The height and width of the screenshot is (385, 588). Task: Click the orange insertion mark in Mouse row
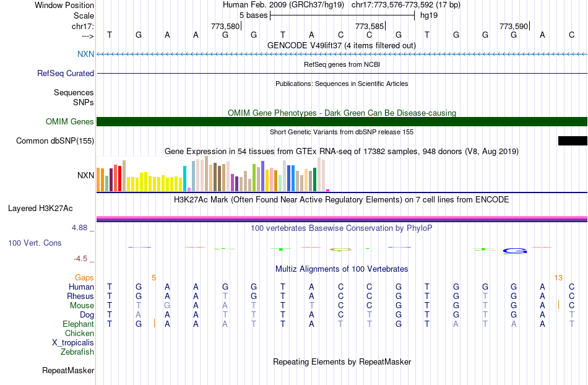[558, 305]
